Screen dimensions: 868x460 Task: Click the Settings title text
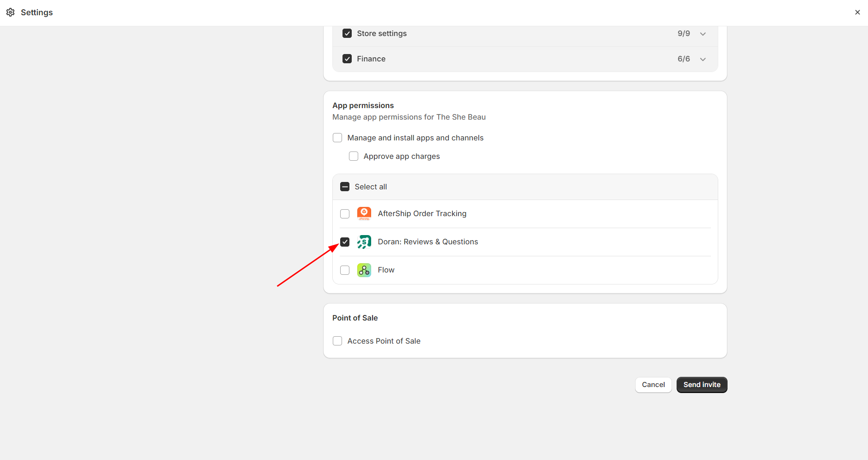coord(37,12)
